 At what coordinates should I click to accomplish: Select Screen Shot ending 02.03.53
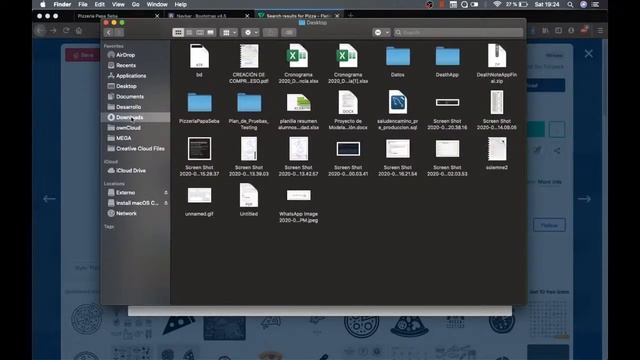point(447,149)
